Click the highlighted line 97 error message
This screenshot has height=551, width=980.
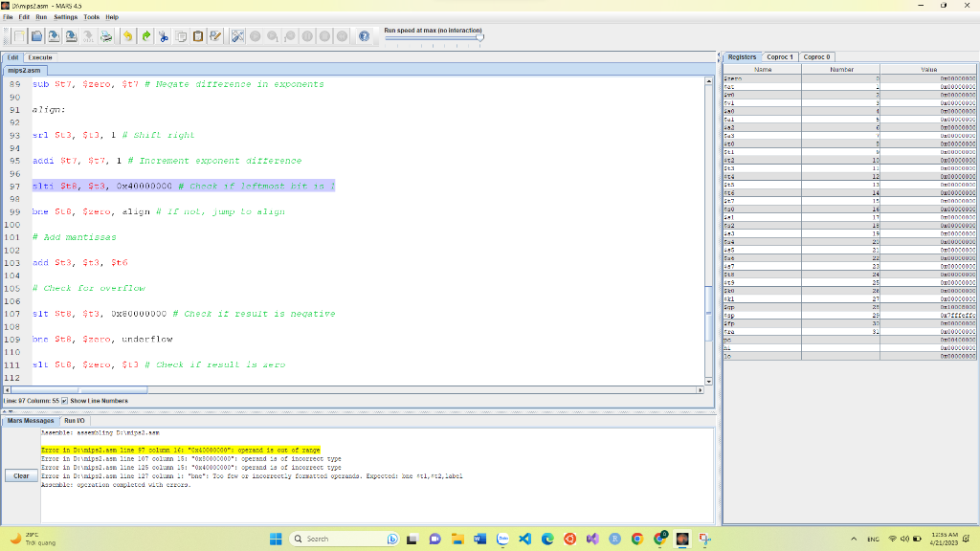(181, 450)
